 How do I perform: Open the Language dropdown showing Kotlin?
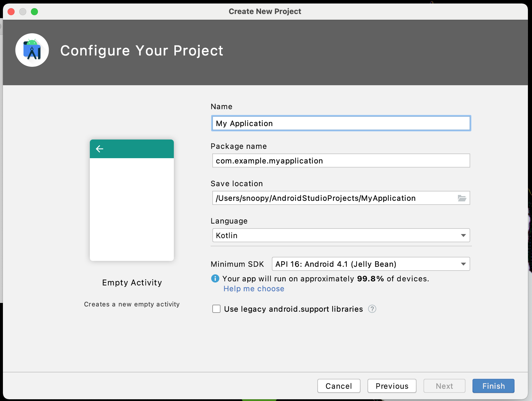pyautogui.click(x=341, y=235)
